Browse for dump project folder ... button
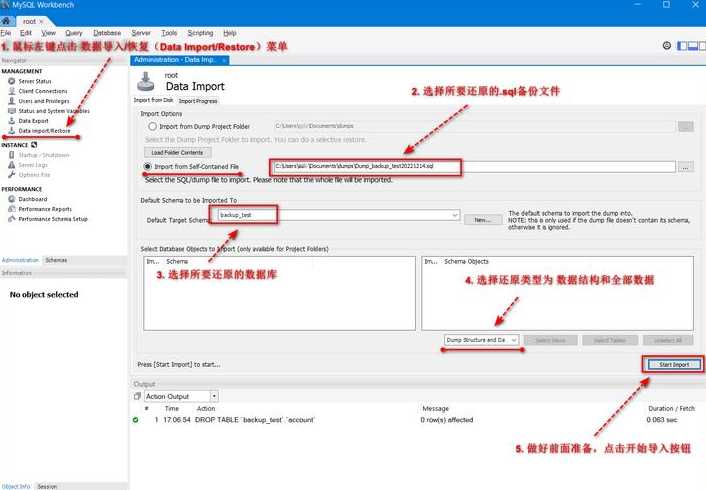 tap(685, 127)
